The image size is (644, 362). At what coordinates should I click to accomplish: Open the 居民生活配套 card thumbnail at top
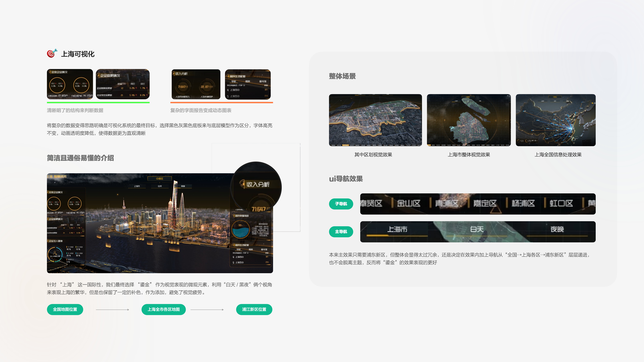point(248,84)
